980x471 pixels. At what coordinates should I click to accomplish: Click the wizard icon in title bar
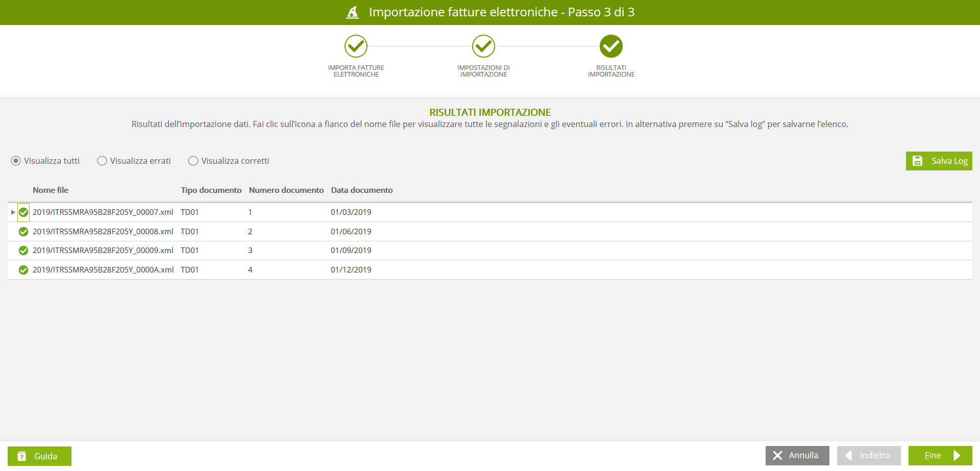pos(353,12)
